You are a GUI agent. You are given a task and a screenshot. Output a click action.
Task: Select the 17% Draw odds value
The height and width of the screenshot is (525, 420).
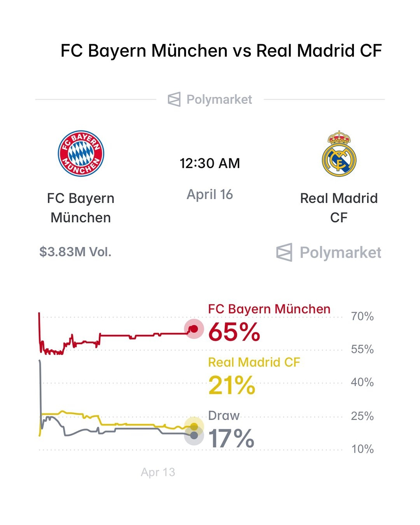pyautogui.click(x=231, y=439)
